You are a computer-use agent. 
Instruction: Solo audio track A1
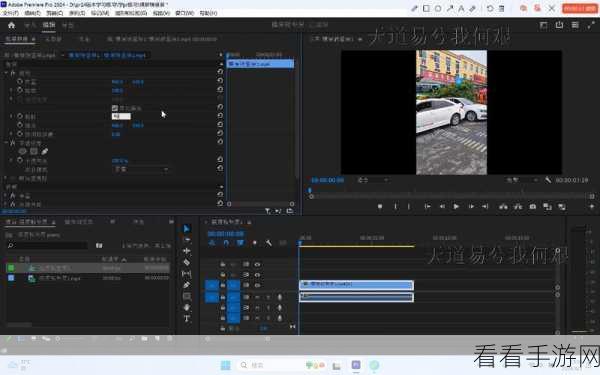(268, 297)
